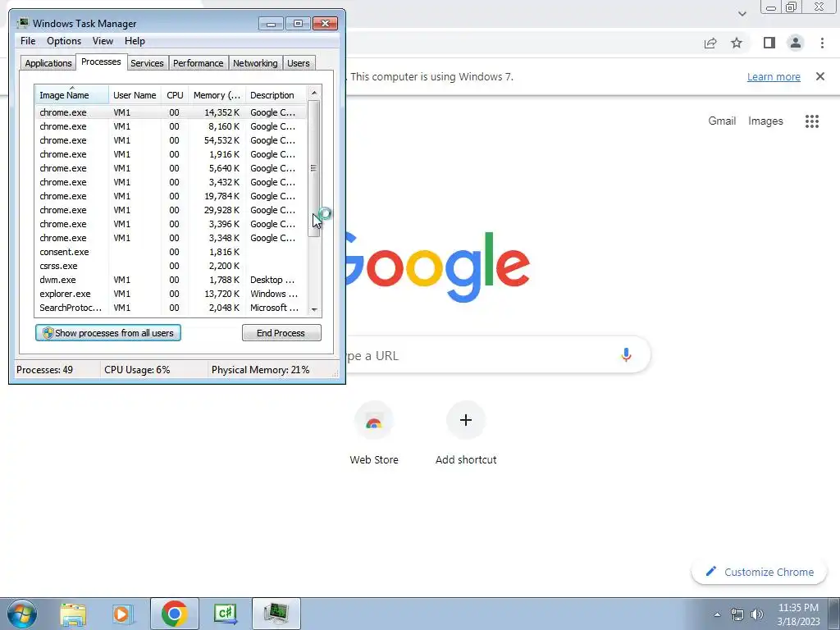Click Show processes from all users
Screen dimensions: 840x630
point(108,333)
